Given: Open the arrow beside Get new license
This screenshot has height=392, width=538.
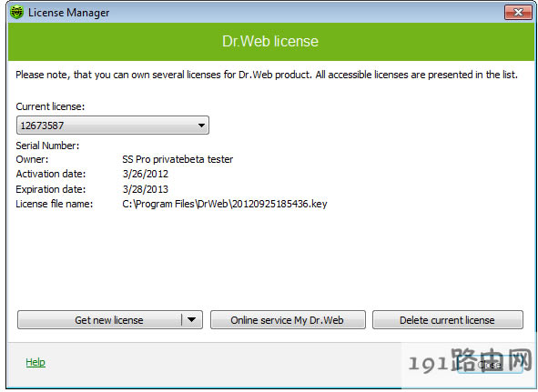Looking at the screenshot, I should (x=191, y=319).
